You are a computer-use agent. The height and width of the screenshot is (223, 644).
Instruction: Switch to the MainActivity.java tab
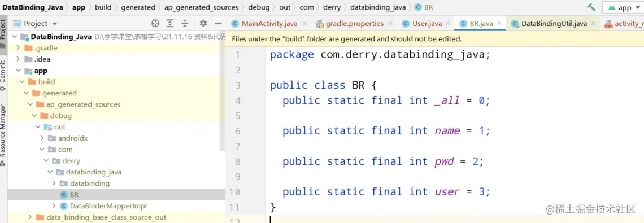pos(269,23)
